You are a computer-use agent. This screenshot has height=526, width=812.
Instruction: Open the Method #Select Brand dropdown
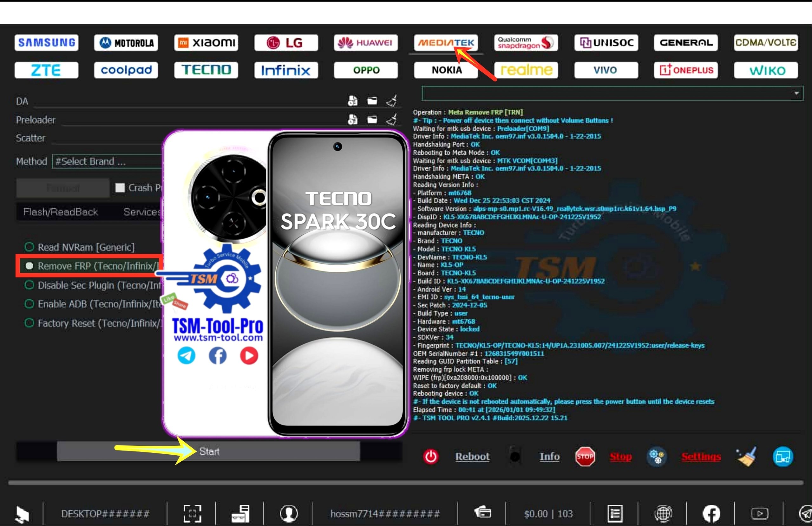click(x=107, y=161)
